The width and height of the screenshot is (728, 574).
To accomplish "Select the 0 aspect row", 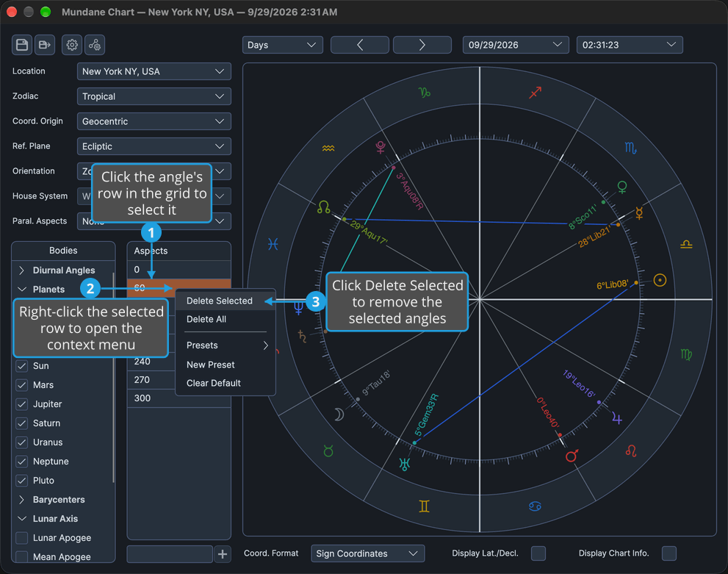I will 179,270.
